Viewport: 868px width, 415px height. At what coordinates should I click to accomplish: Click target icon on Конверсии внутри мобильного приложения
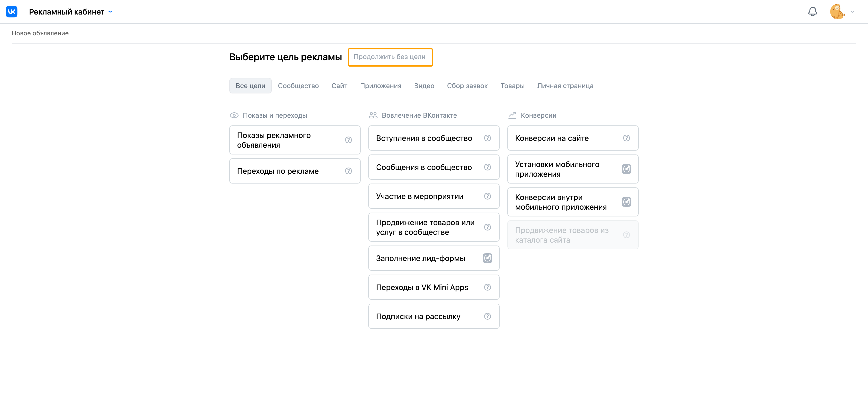click(x=626, y=202)
